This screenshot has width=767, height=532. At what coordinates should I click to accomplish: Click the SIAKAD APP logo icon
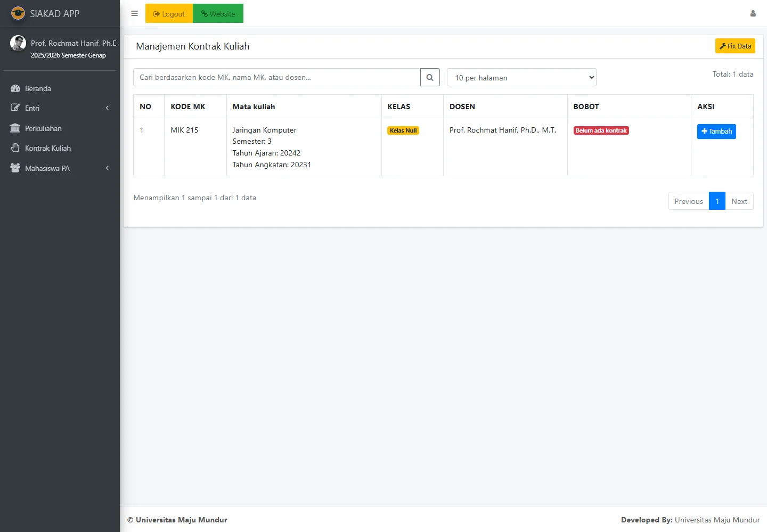(18, 13)
